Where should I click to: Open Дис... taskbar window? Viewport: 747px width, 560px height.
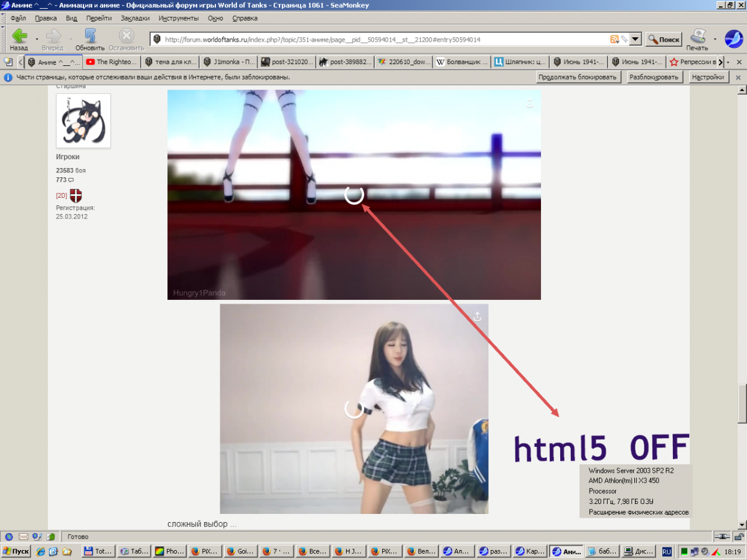coord(639,551)
